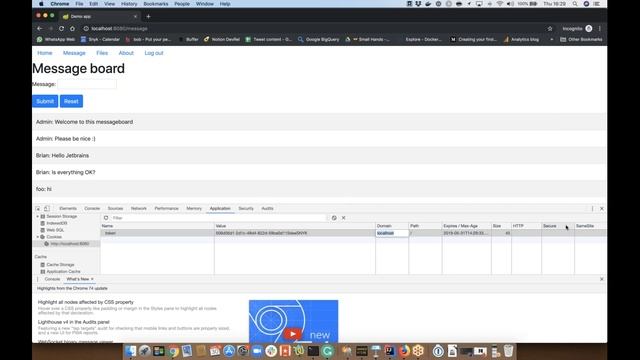Switch to the Performance DevTools tab
Viewport: 640px width, 360px height.
[167, 208]
